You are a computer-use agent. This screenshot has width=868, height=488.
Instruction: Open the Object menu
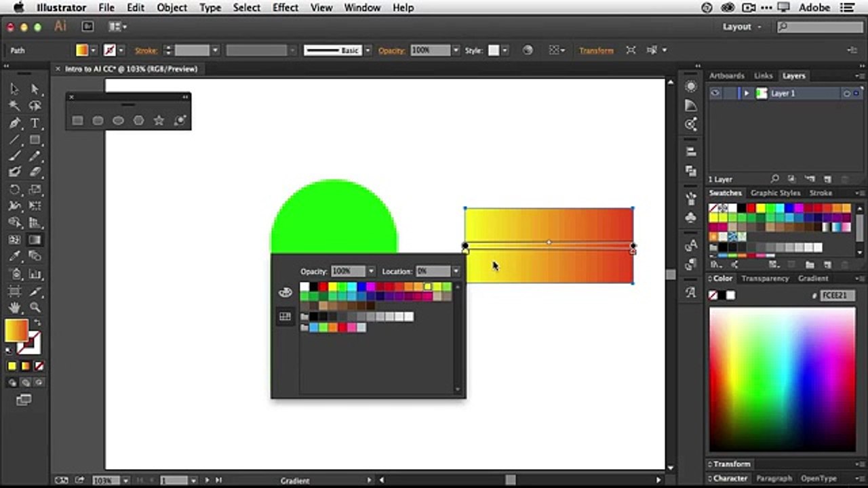(x=172, y=7)
